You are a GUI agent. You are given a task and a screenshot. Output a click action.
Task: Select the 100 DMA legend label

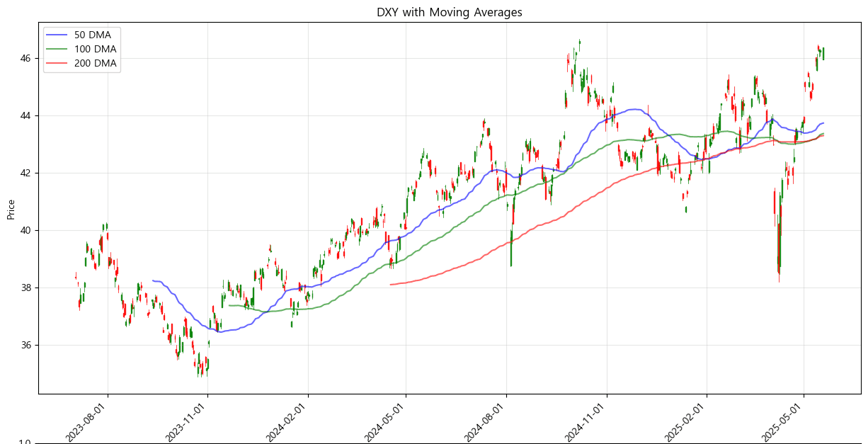(x=95, y=49)
